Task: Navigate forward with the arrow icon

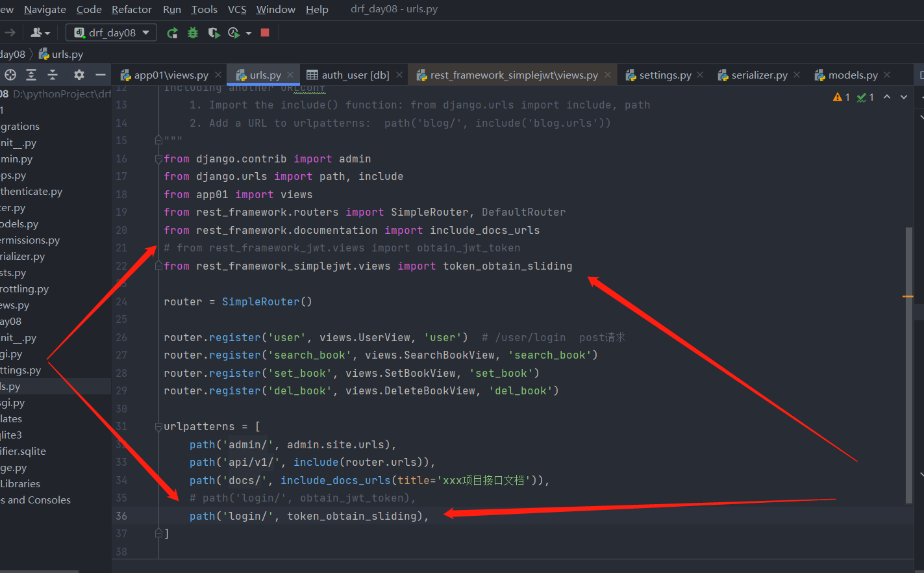Action: (10, 32)
